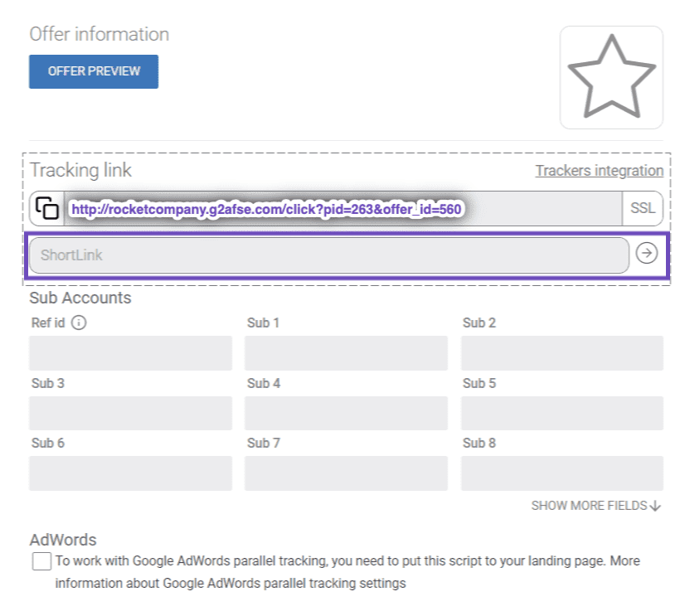Focus the Sub 5 text field
Screen dimensions: 685x616
pos(561,413)
